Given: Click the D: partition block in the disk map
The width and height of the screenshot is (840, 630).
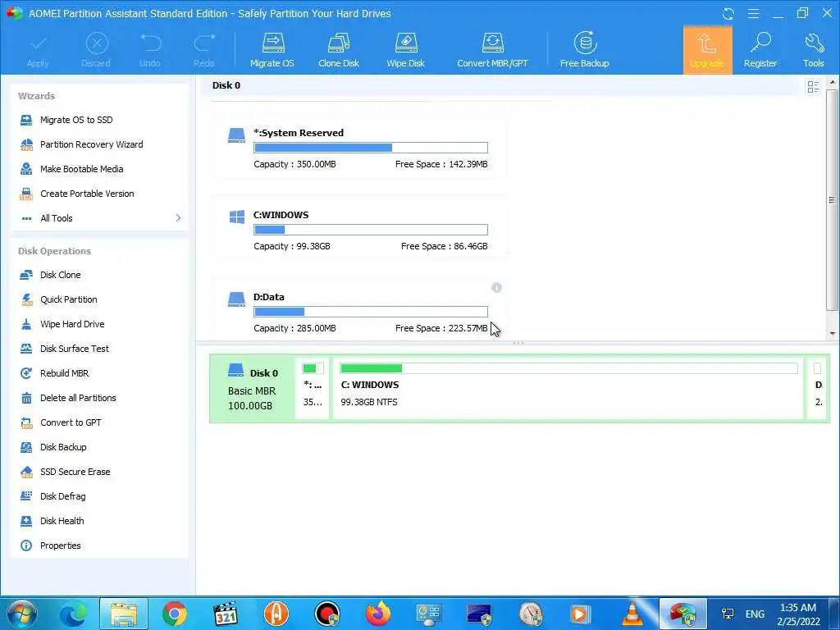Looking at the screenshot, I should click(x=817, y=388).
